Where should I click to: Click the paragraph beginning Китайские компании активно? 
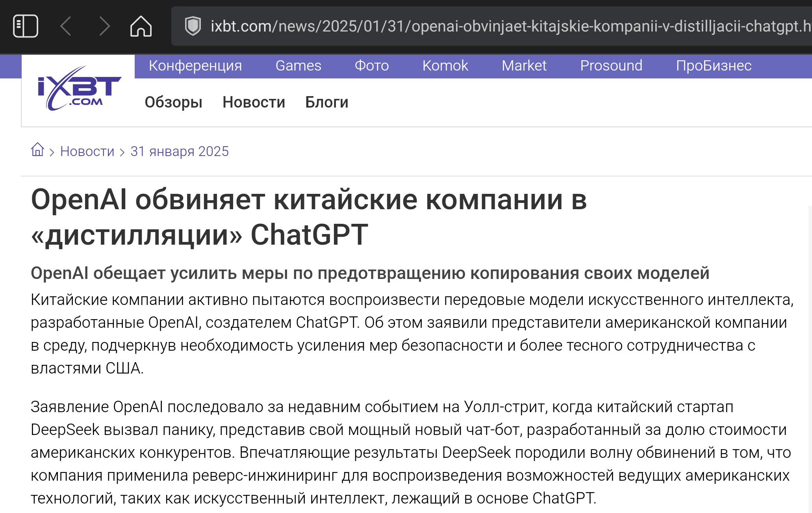(x=412, y=334)
